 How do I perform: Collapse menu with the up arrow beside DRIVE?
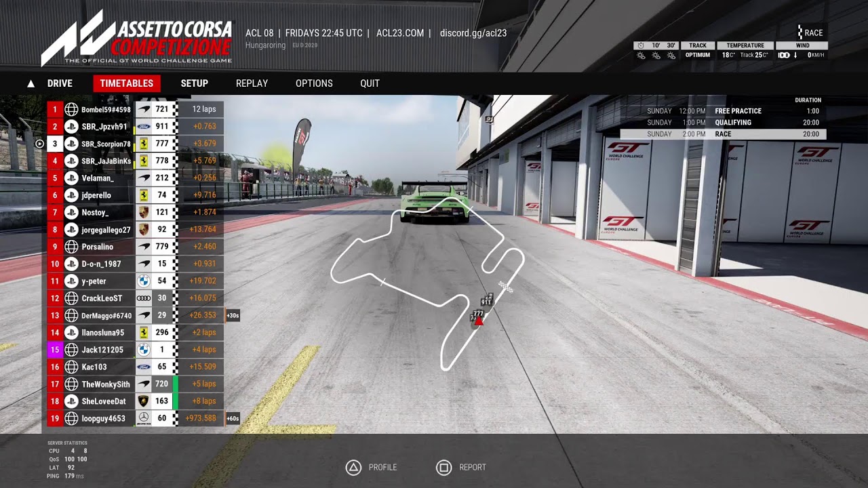coord(31,84)
